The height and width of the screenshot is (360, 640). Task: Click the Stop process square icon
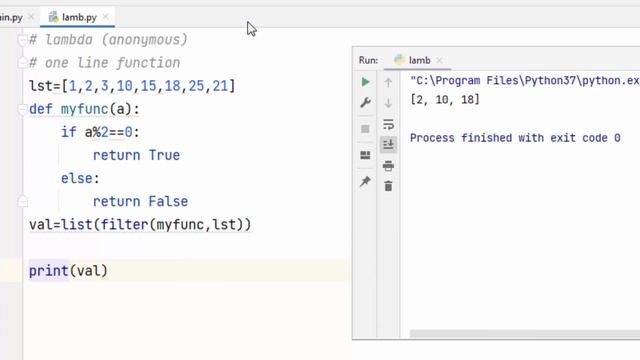point(365,129)
